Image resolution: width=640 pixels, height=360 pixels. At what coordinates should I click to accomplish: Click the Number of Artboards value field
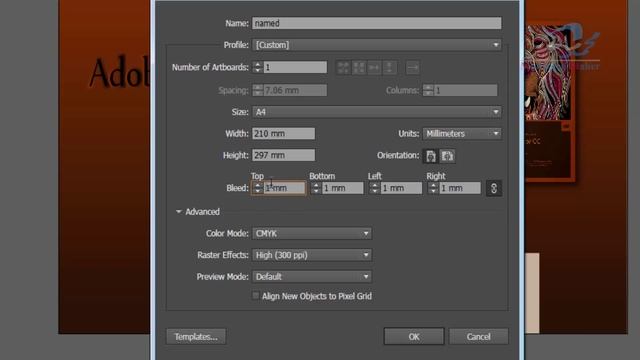tap(295, 67)
